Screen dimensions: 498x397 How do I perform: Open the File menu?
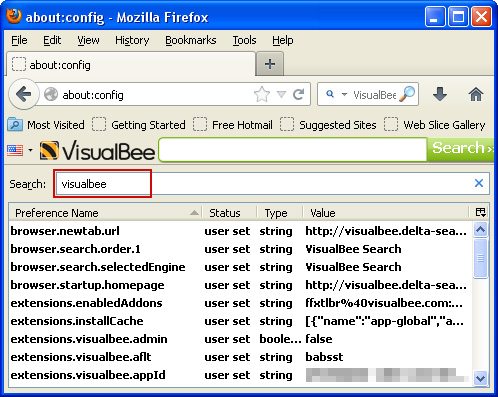point(19,40)
